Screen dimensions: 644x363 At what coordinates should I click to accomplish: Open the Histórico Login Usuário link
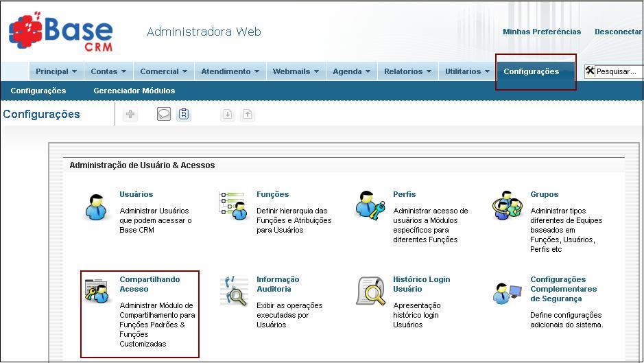(x=421, y=284)
